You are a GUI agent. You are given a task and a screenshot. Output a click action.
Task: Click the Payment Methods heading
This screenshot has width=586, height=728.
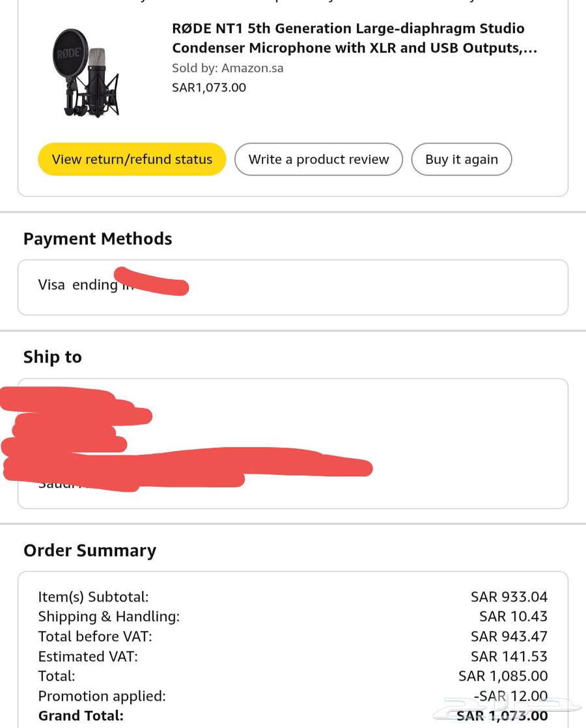98,239
